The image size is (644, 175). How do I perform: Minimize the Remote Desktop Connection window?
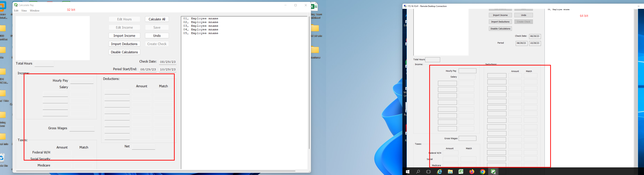pos(638,6)
